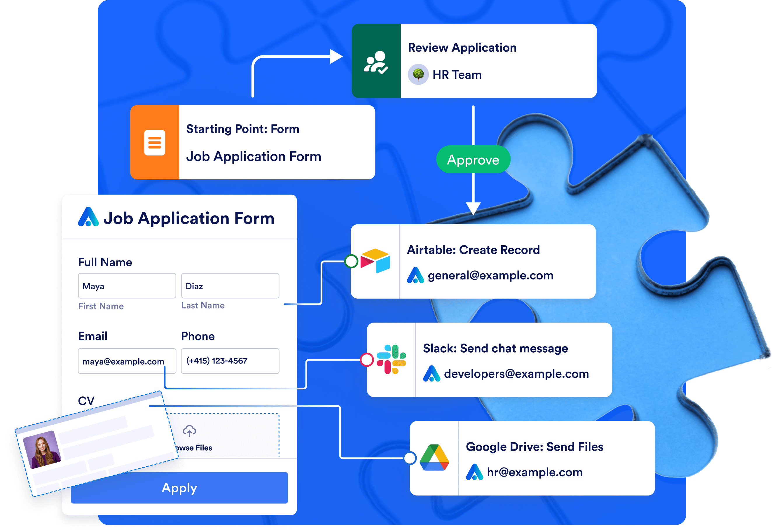Click the cloud upload icon in CV area
The width and height of the screenshot is (772, 532).
tap(189, 431)
